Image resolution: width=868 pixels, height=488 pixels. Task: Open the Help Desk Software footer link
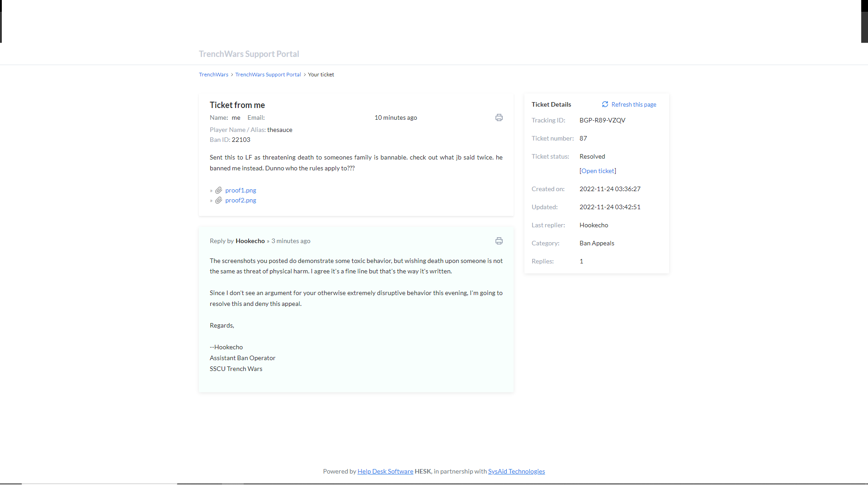[x=385, y=471]
